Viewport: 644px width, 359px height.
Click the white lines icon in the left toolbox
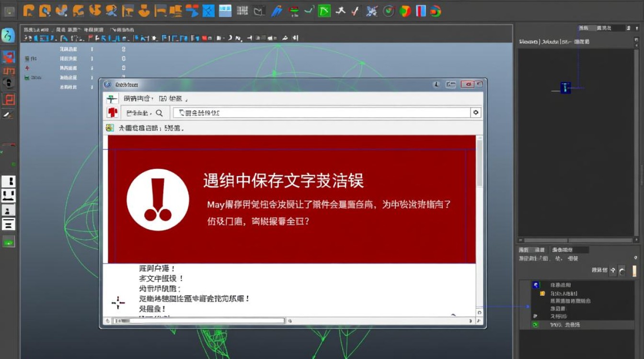(x=9, y=224)
